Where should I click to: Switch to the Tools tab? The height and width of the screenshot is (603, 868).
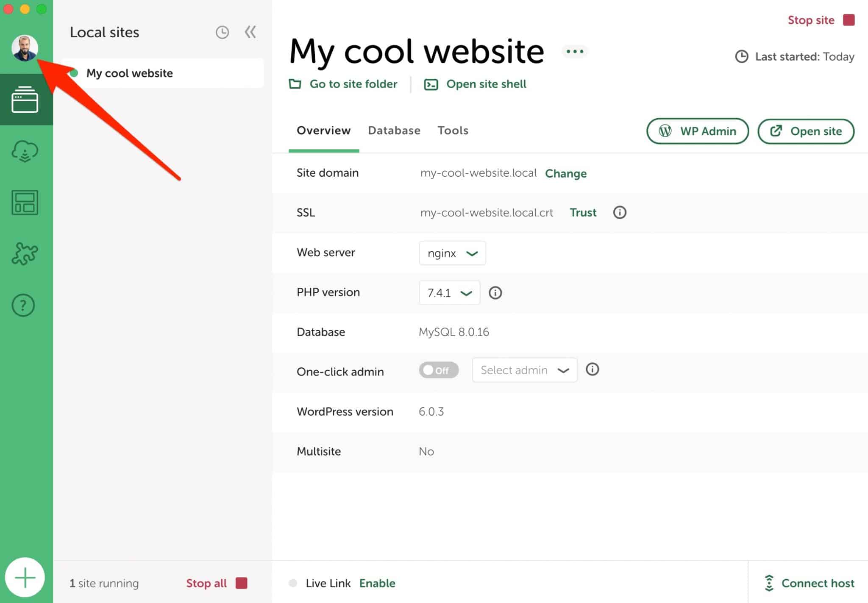click(x=453, y=131)
